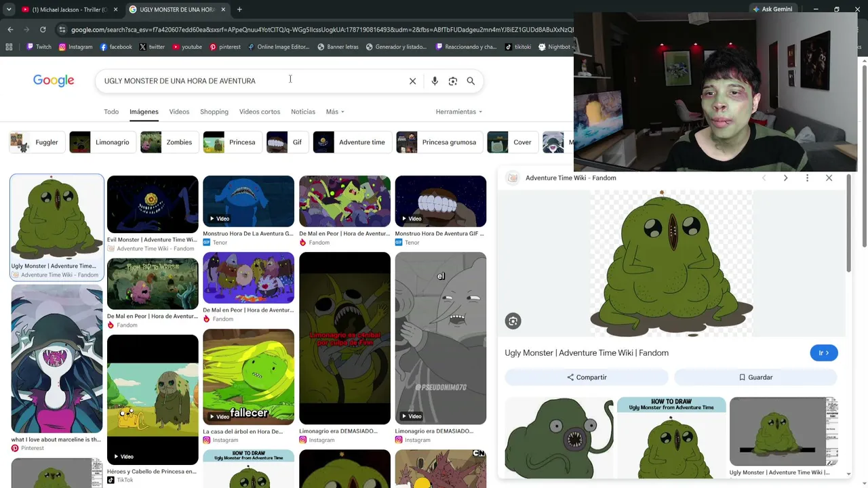Open the La casa del árbol Instagram video result
868x488 pixels.
coord(248,377)
